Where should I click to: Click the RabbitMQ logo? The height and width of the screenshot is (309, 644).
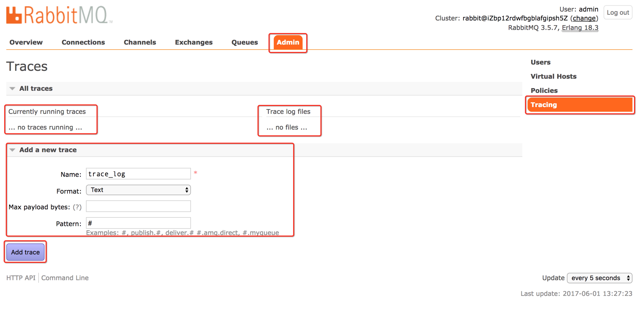60,15
